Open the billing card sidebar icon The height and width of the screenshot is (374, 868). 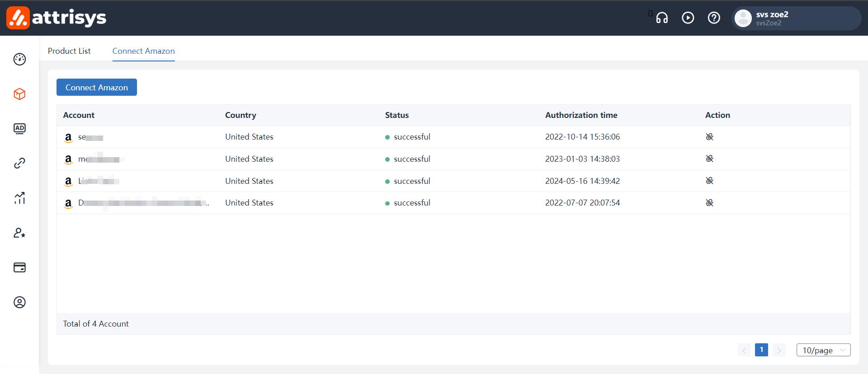pyautogui.click(x=19, y=267)
